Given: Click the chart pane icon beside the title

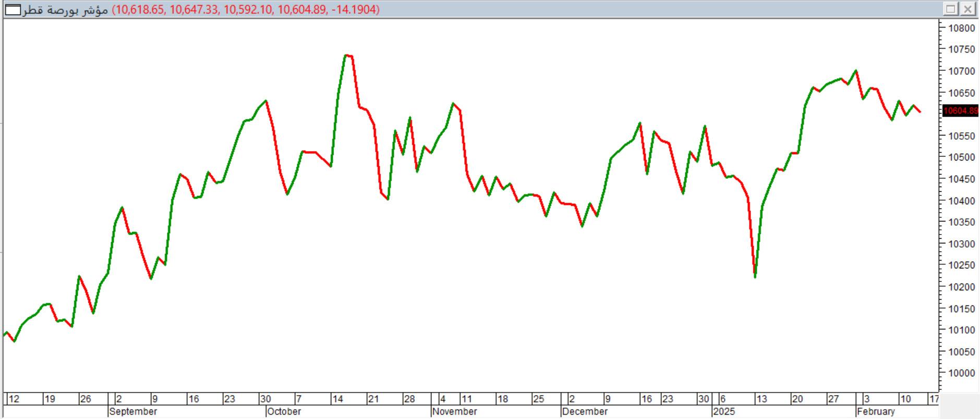Looking at the screenshot, I should pos(13,9).
